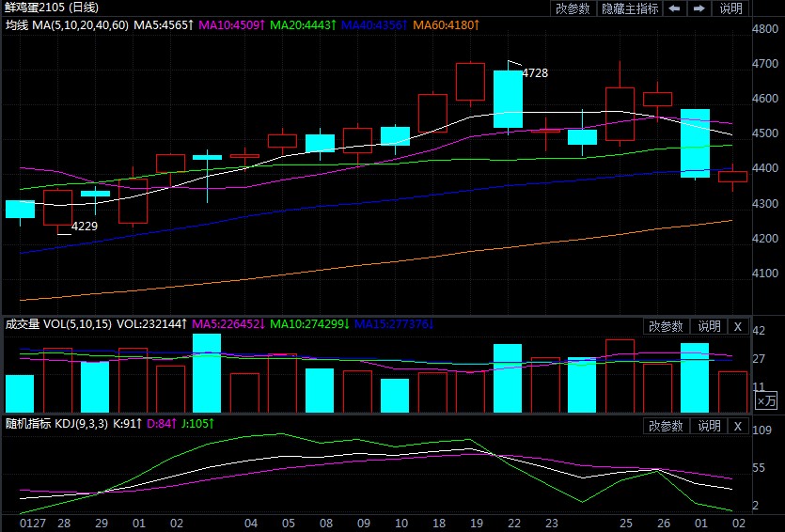785x532 pixels.
Task: Open 改参数 for the main MA chart
Action: (x=573, y=8)
